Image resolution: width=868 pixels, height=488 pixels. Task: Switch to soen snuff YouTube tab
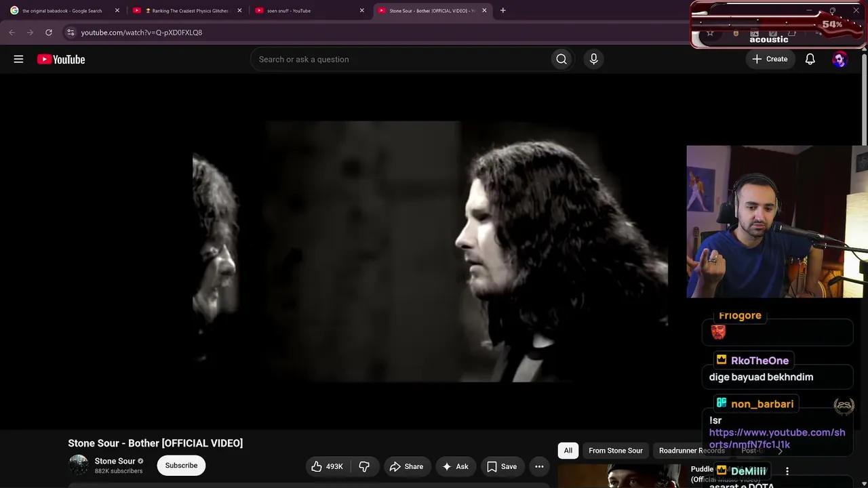(x=309, y=10)
